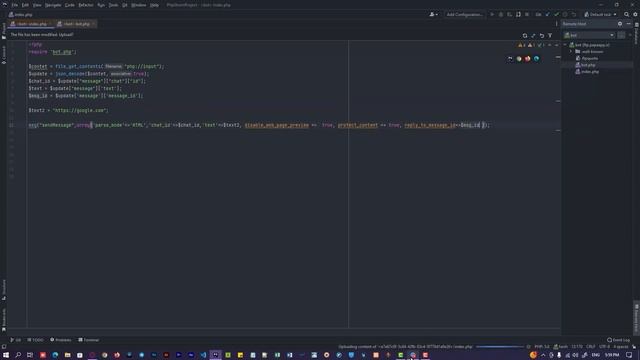This screenshot has height=360, width=640.
Task: Click the Windows Start button
Action: coord(6,355)
